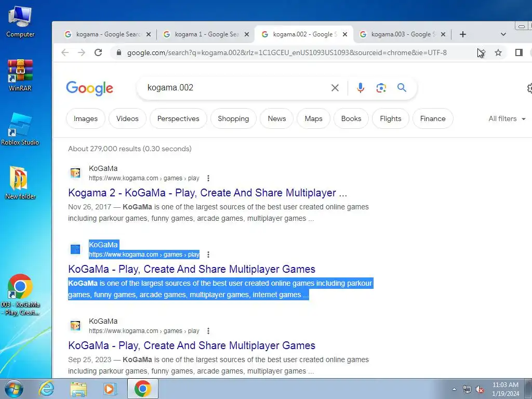
Task: Click the muted volume tray icon
Action: coord(480,390)
